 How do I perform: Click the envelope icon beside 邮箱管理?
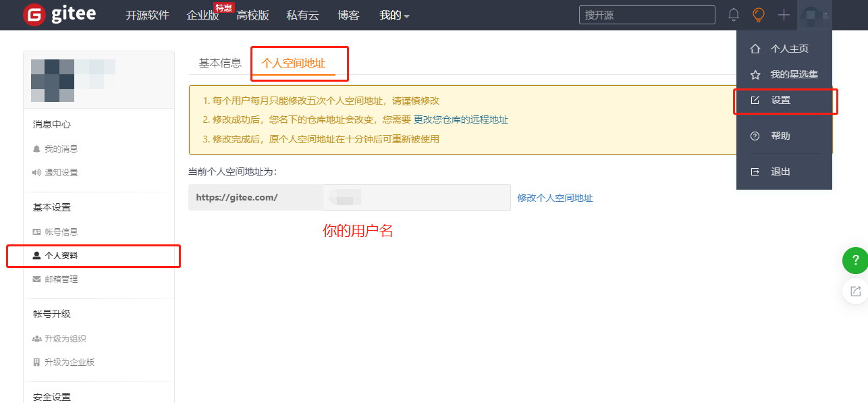point(36,279)
